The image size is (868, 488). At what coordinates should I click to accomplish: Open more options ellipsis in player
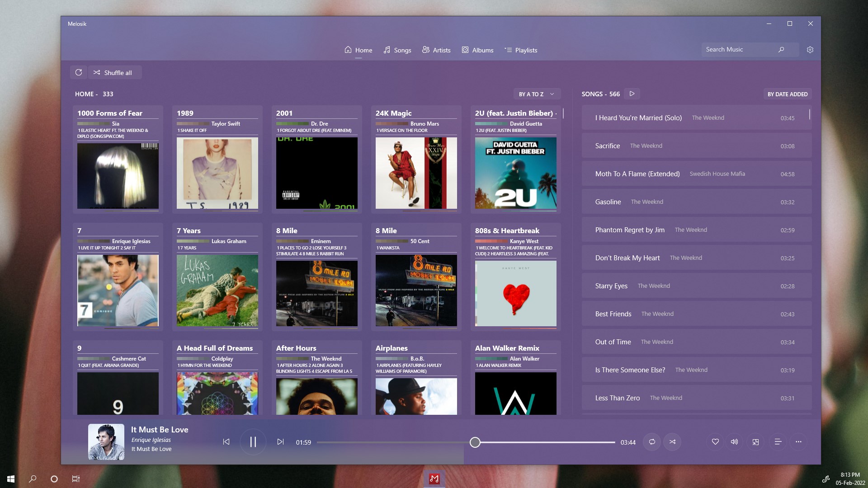tap(798, 442)
